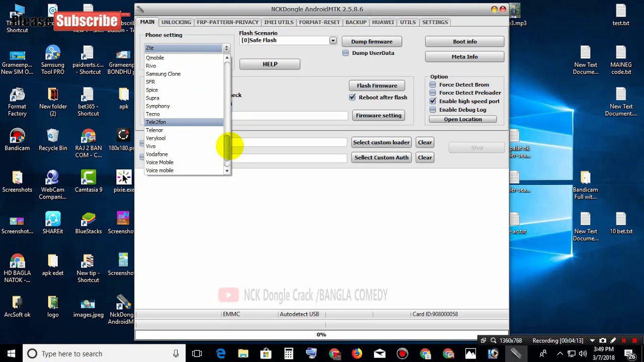Select Tele2fon from brand list
This screenshot has height=362, width=644.
click(x=184, y=122)
